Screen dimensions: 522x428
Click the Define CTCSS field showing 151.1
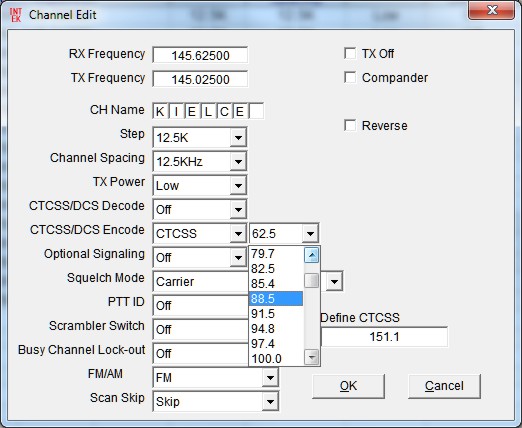point(384,337)
